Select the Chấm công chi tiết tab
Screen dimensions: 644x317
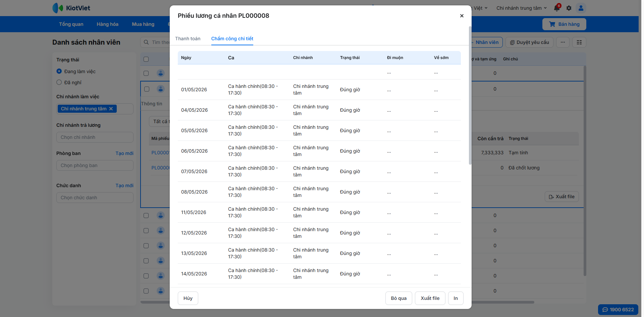pyautogui.click(x=232, y=39)
